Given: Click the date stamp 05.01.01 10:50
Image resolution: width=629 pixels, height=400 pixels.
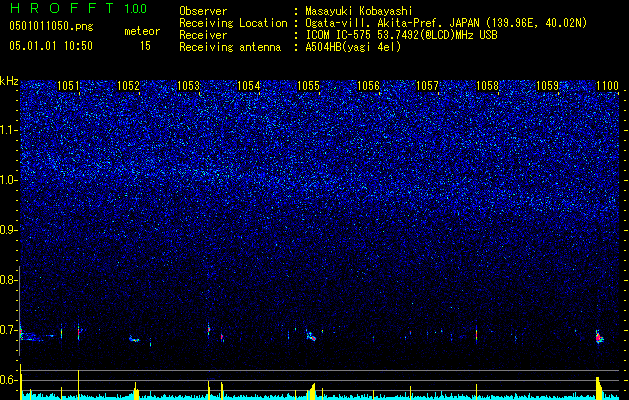Looking at the screenshot, I should [51, 45].
